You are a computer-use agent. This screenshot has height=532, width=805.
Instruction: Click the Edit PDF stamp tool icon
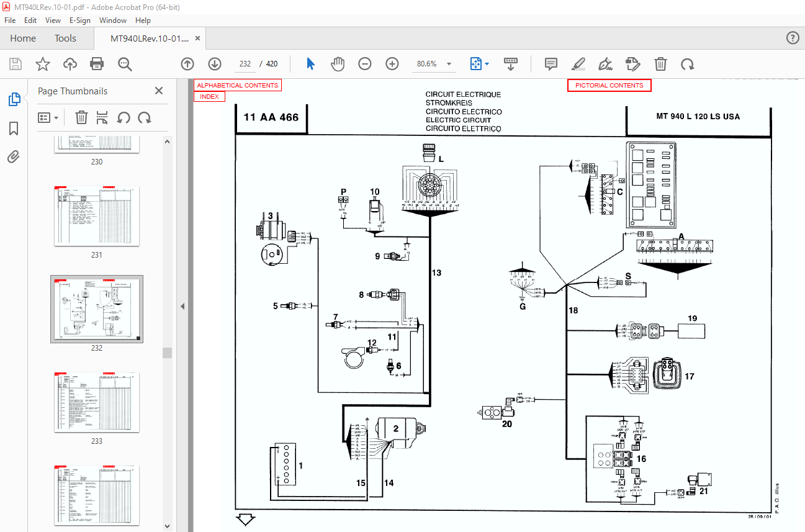click(632, 64)
